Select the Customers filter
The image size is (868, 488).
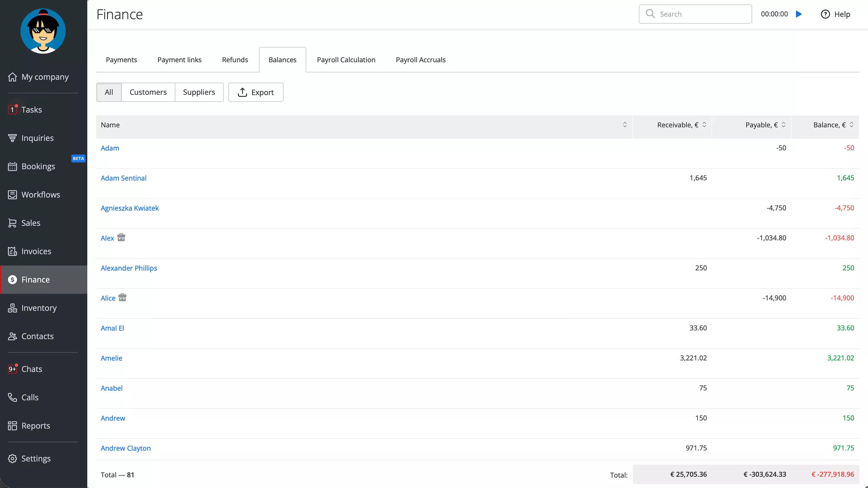148,92
